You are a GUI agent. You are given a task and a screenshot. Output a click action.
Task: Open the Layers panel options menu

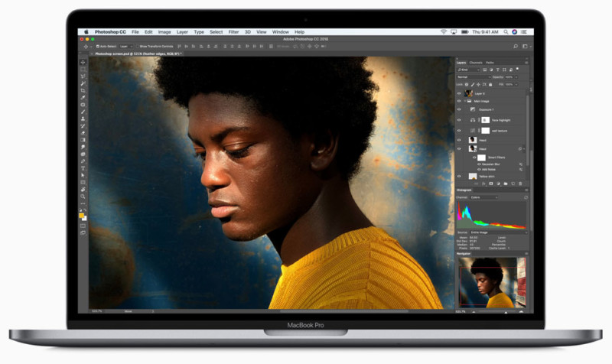click(x=526, y=63)
